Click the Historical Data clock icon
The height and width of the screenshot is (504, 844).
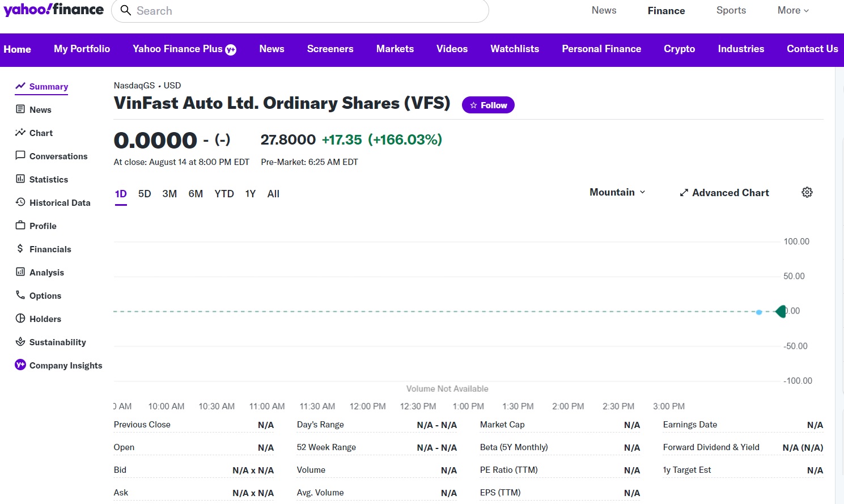click(20, 202)
